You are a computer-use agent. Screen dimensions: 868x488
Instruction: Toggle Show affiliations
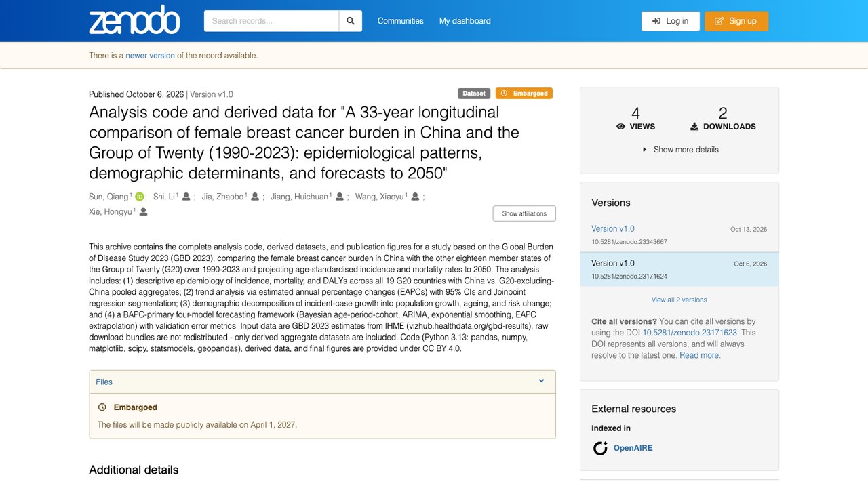pos(524,213)
